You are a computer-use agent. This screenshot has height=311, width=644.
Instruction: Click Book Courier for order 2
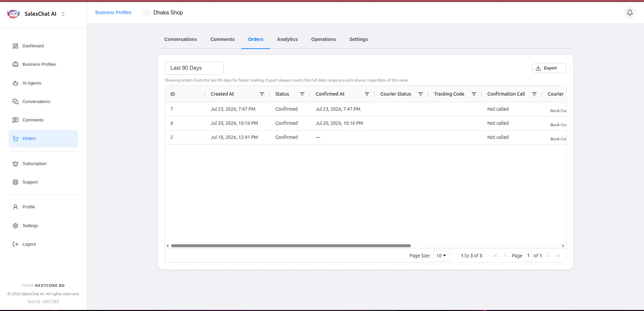[558, 139]
